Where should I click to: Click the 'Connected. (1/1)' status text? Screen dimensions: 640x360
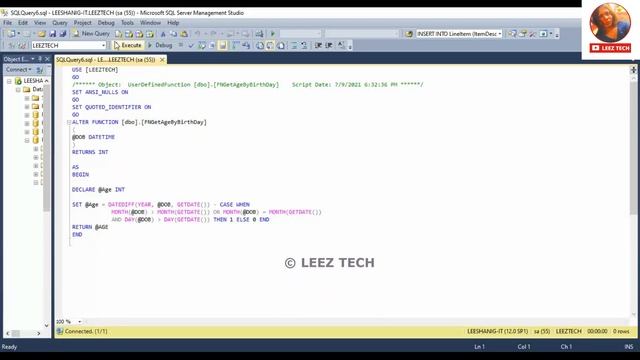[86, 331]
